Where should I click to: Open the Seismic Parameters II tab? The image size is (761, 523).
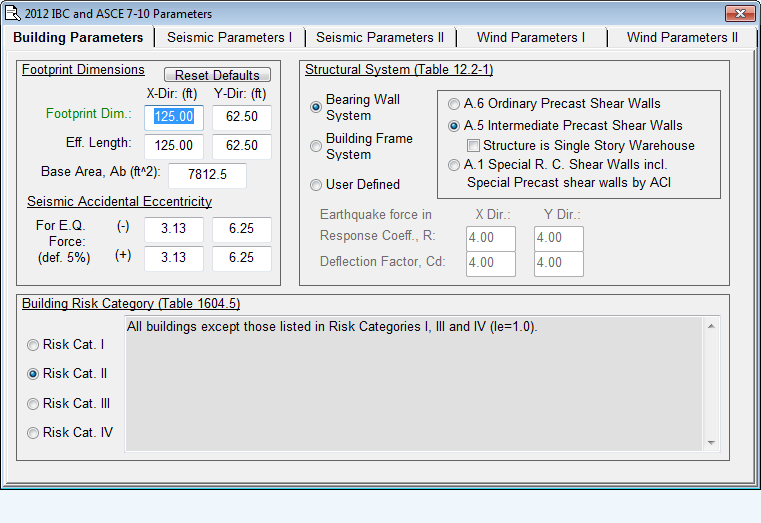pyautogui.click(x=380, y=37)
